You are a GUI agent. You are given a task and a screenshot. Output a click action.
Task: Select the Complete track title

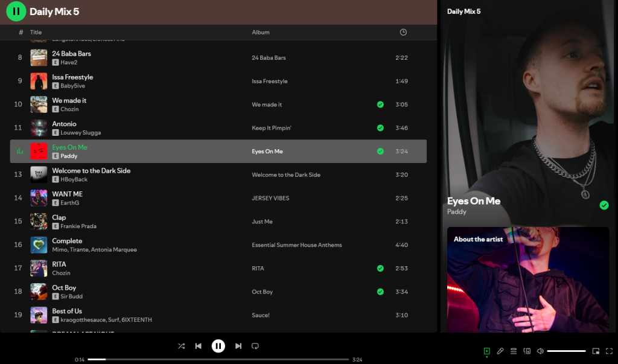tap(67, 241)
